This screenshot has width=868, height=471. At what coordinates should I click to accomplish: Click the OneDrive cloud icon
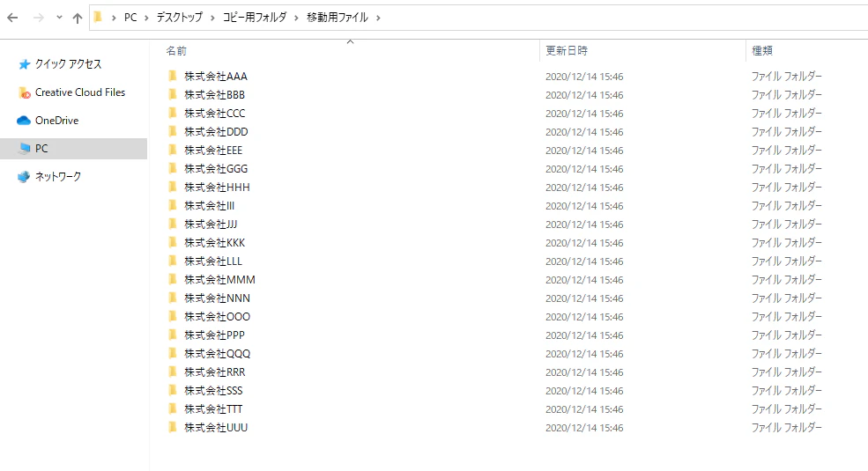(24, 121)
